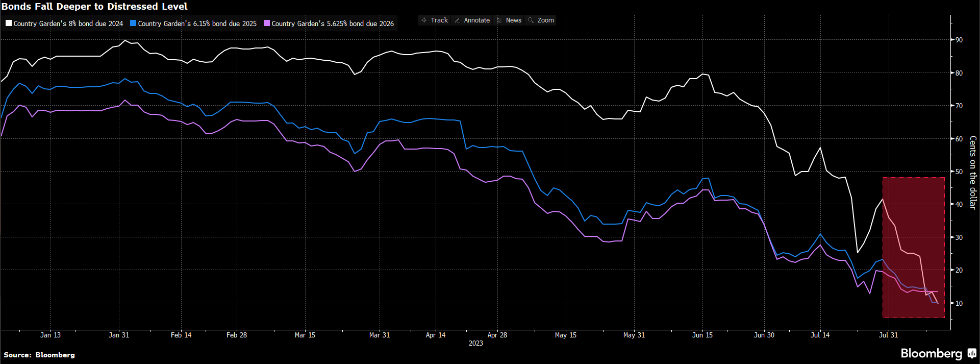Screen dimensions: 980x364
Task: Click the News list icon
Action: (499, 20)
